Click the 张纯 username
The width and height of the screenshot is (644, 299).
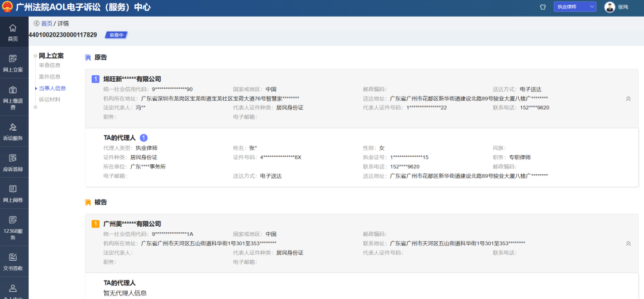tap(623, 7)
